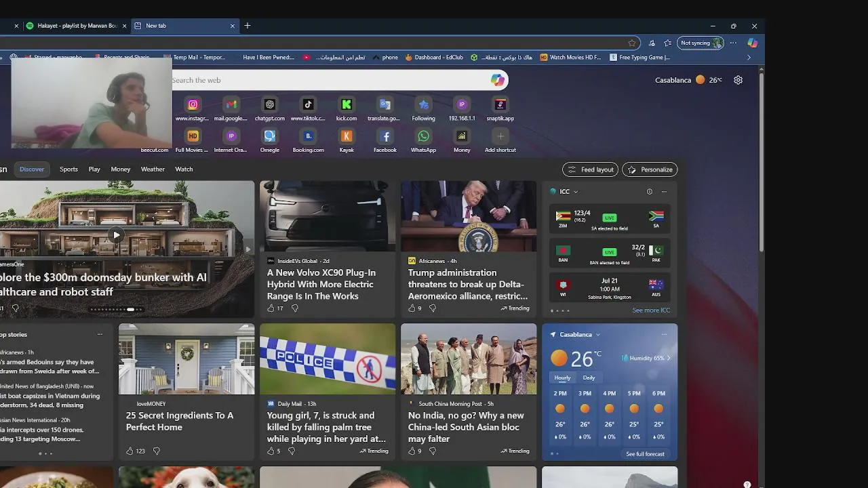Screen dimensions: 868x488
Task: Switch to Hakayet playlist browser tab
Action: 77,26
